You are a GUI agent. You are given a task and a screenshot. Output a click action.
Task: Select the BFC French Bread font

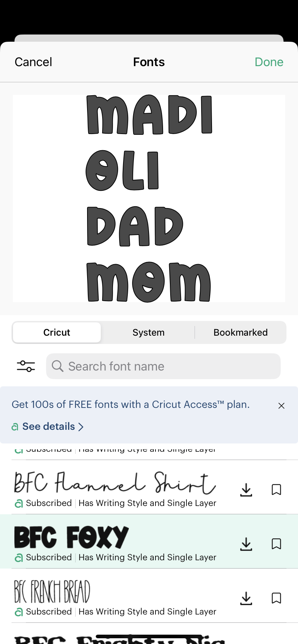pyautogui.click(x=53, y=592)
